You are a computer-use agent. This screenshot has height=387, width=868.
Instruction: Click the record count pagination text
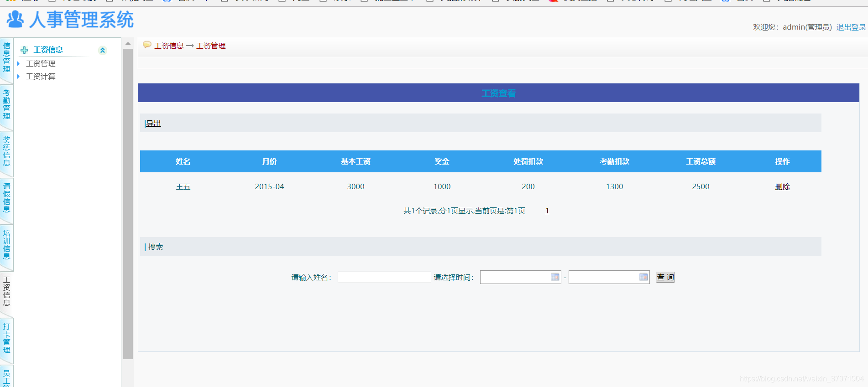click(x=464, y=211)
